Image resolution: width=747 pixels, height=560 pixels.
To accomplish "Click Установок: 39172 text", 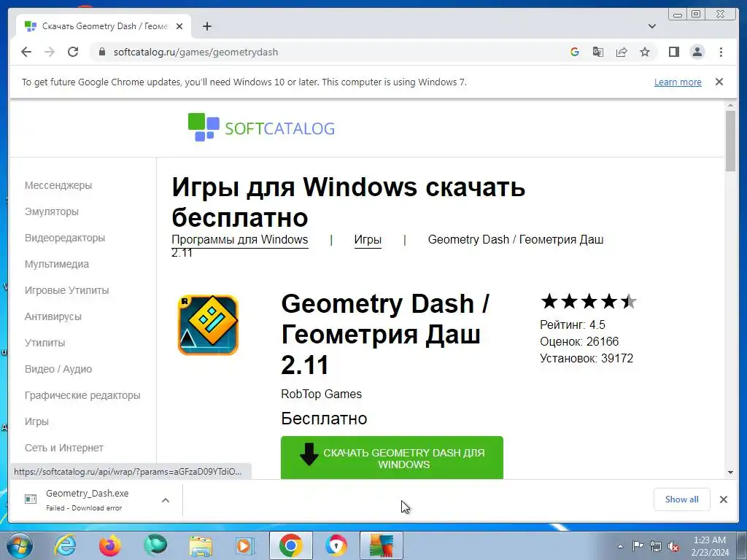I will [587, 358].
